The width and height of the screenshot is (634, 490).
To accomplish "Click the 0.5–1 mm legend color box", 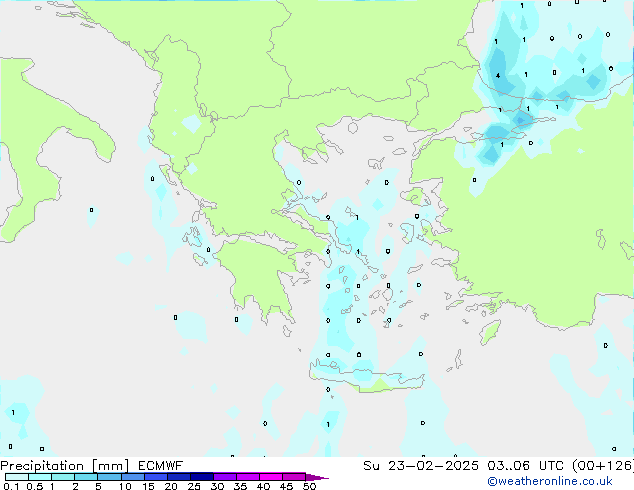I will (40, 477).
